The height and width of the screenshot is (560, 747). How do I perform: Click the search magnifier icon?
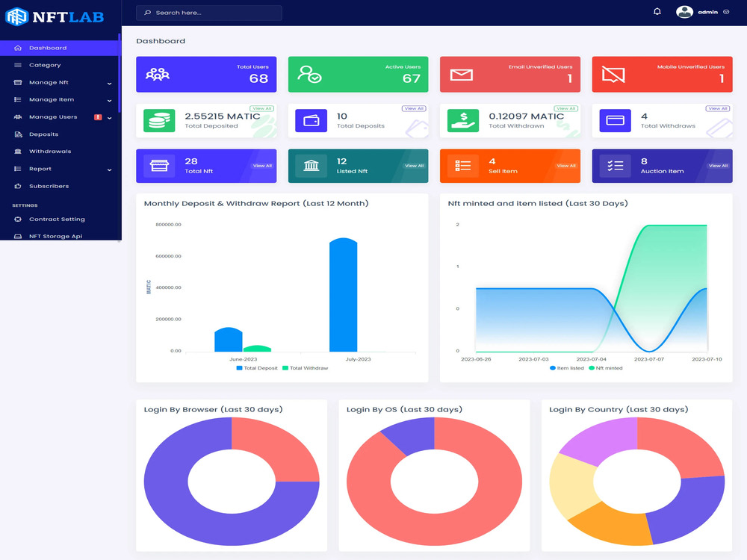(x=148, y=13)
